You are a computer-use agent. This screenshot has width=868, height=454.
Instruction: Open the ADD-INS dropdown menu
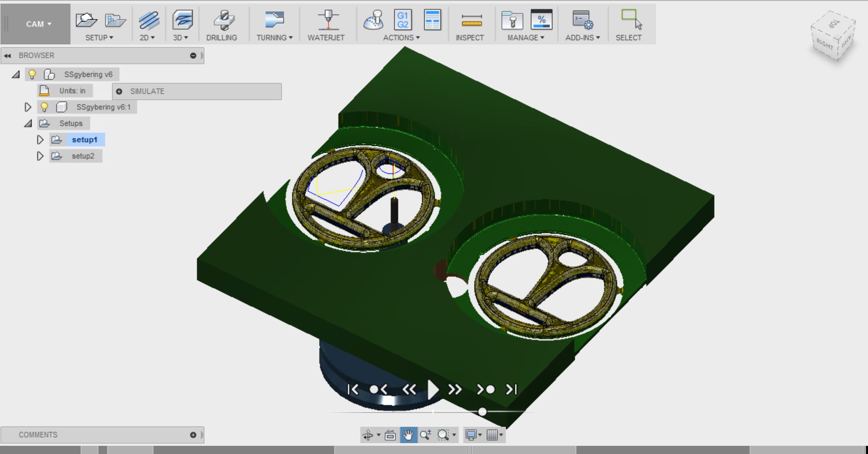(582, 38)
